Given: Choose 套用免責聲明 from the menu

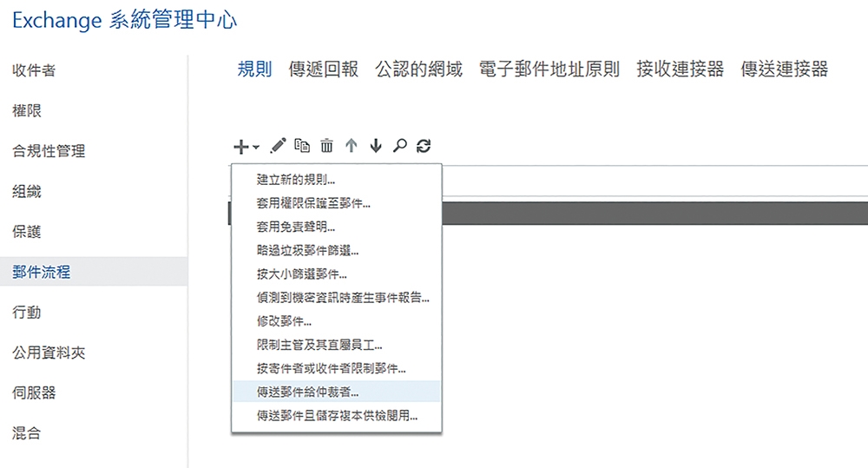Looking at the screenshot, I should 296,227.
